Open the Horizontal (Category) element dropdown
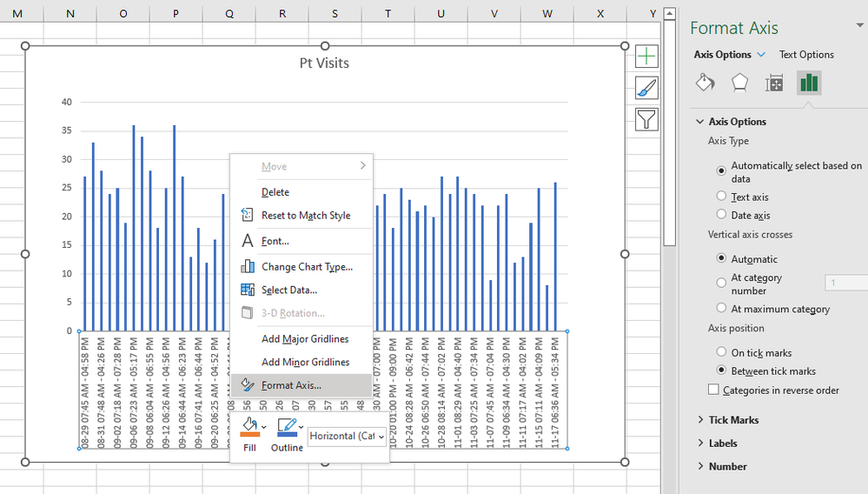868x494 pixels. coord(347,436)
